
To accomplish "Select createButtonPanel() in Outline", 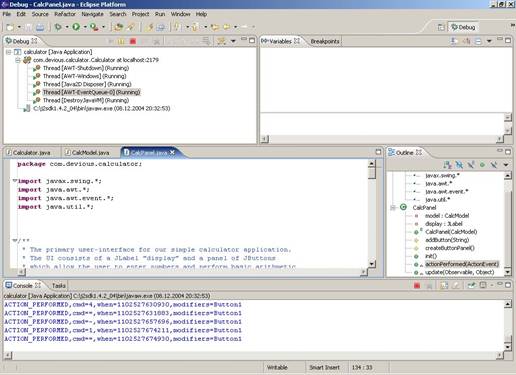I will [x=450, y=248].
